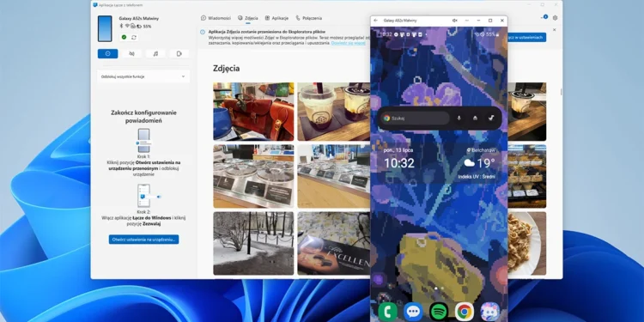Open the pasta plate photo
Screen dimensions: 644x322
tap(527, 243)
